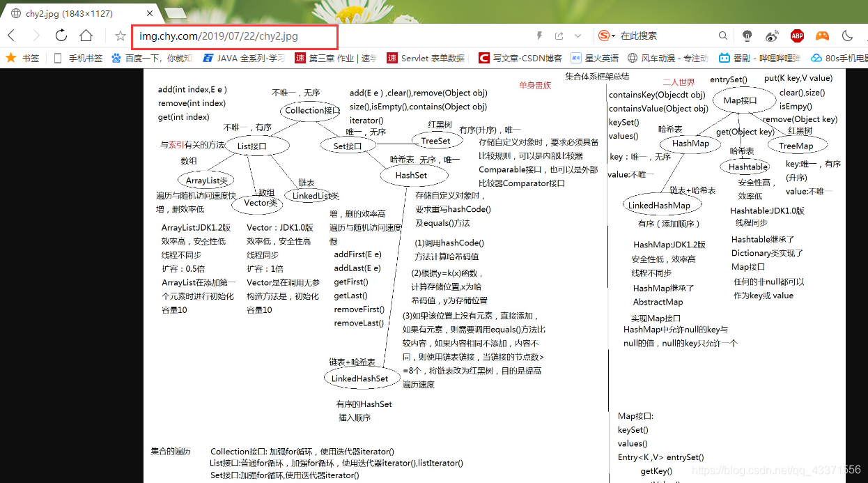Reload the current page
This screenshot has height=483, width=868.
[61, 36]
